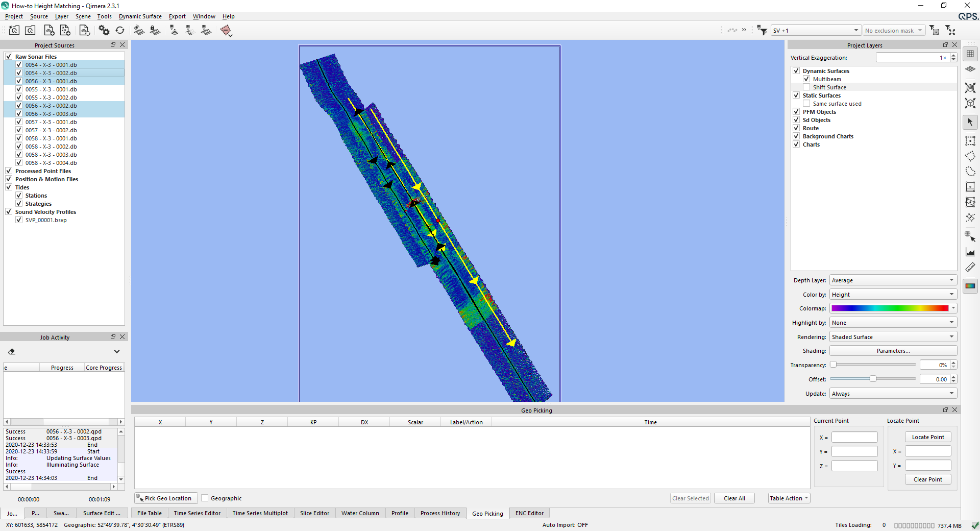Activate the free-form lasso selection tool
Image resolution: width=980 pixels, height=531 pixels.
(x=970, y=172)
